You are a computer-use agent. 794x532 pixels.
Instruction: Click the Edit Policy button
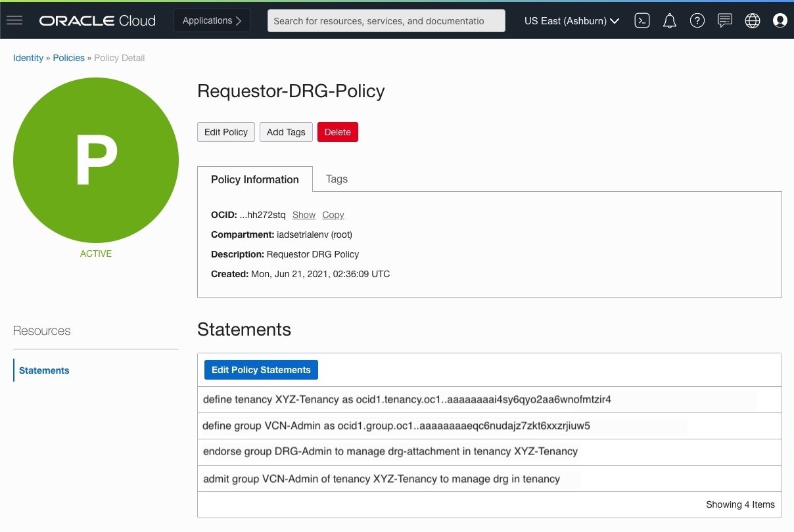click(x=226, y=132)
